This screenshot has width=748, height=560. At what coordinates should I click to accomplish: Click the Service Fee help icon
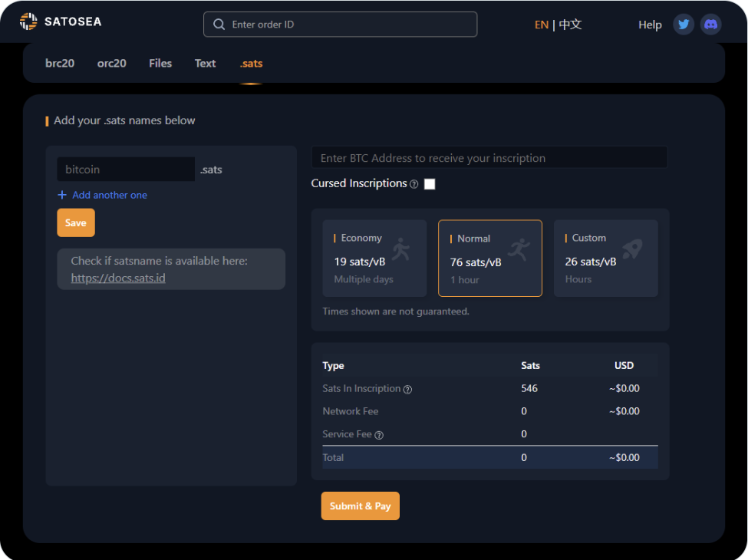click(379, 435)
